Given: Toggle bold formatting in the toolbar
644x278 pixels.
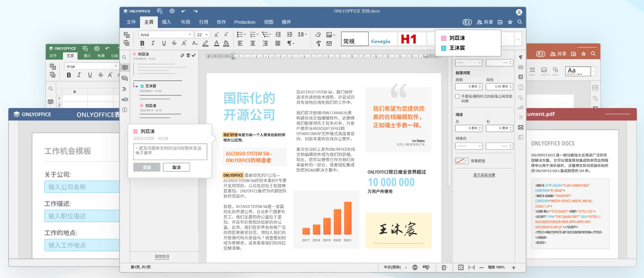Looking at the screenshot, I should [x=142, y=43].
